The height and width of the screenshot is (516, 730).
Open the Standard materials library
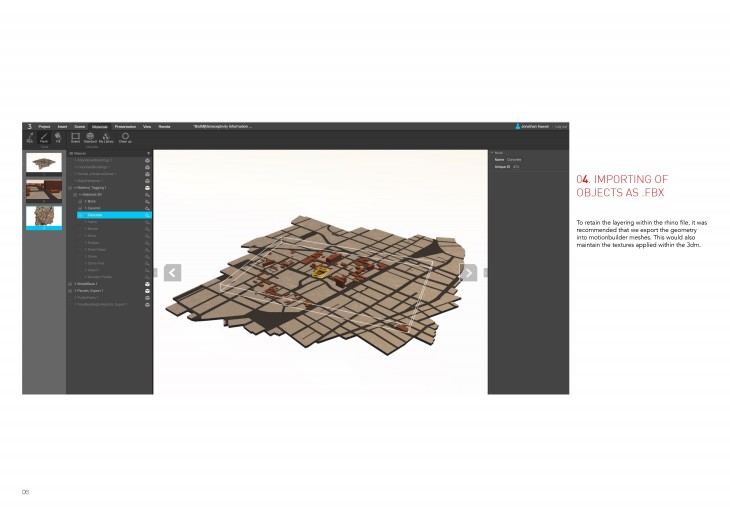[90, 138]
